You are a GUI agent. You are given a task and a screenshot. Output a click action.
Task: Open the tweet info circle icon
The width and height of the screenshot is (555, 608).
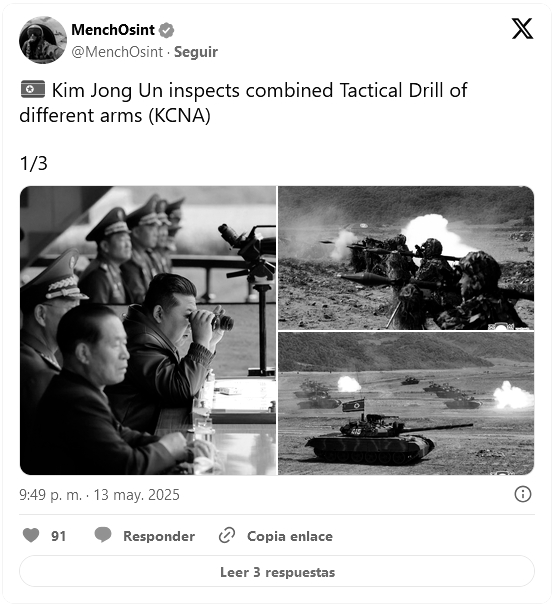coord(523,494)
